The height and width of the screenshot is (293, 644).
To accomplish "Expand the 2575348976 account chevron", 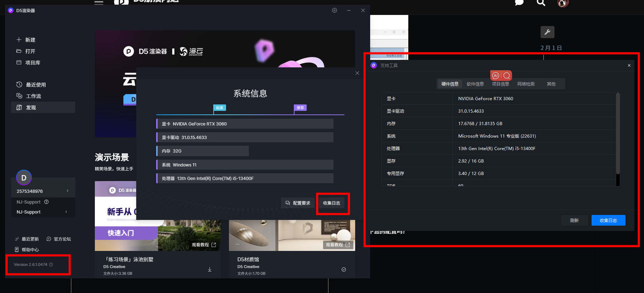I will point(67,191).
